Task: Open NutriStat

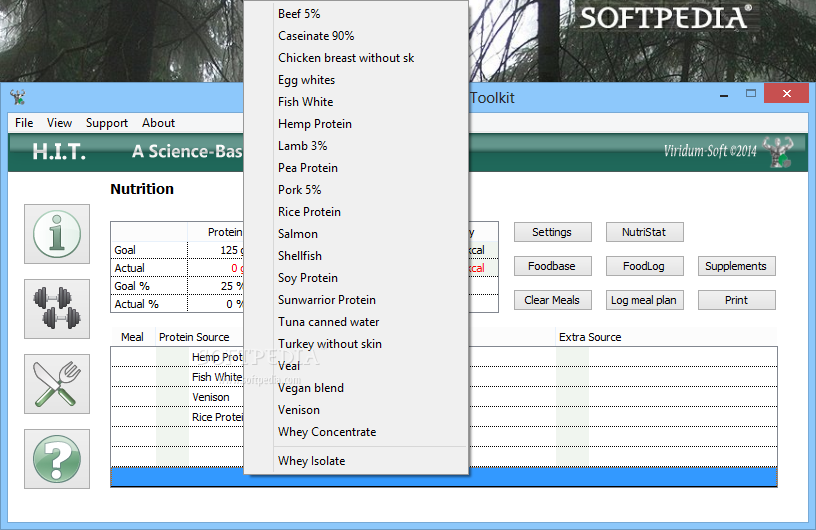Action: click(644, 232)
